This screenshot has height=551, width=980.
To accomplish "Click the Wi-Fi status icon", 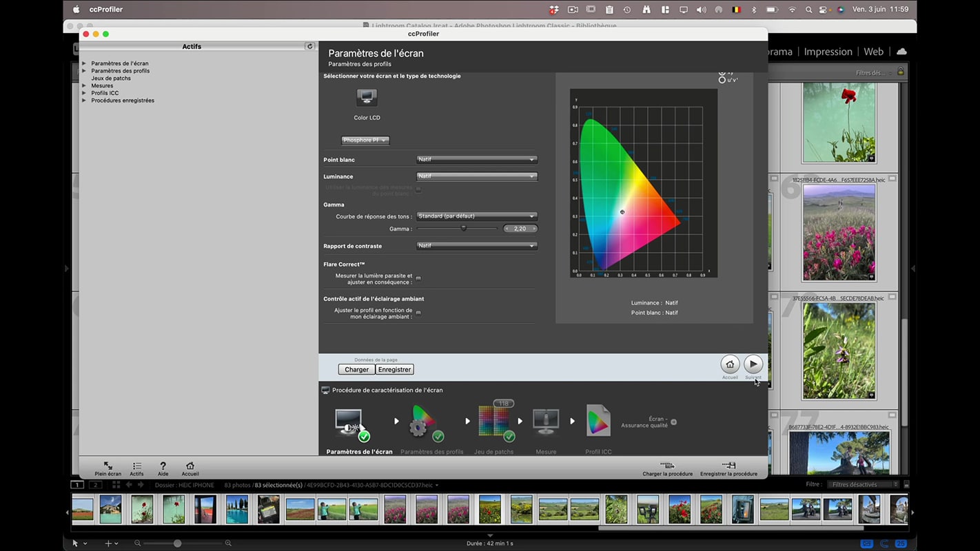I will pyautogui.click(x=792, y=10).
